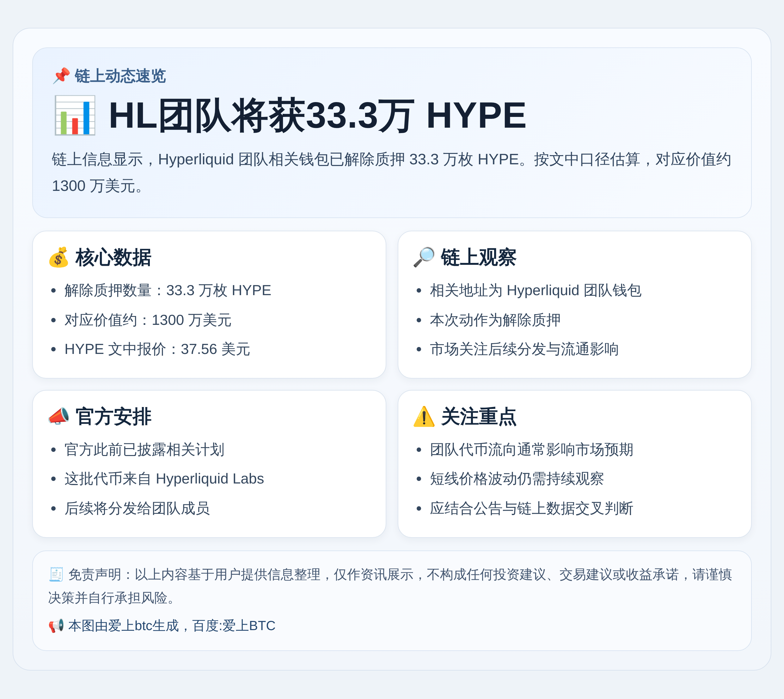This screenshot has width=784, height=699.
Task: Click the summary paragraph starting 链上信息显示
Action: tap(391, 173)
